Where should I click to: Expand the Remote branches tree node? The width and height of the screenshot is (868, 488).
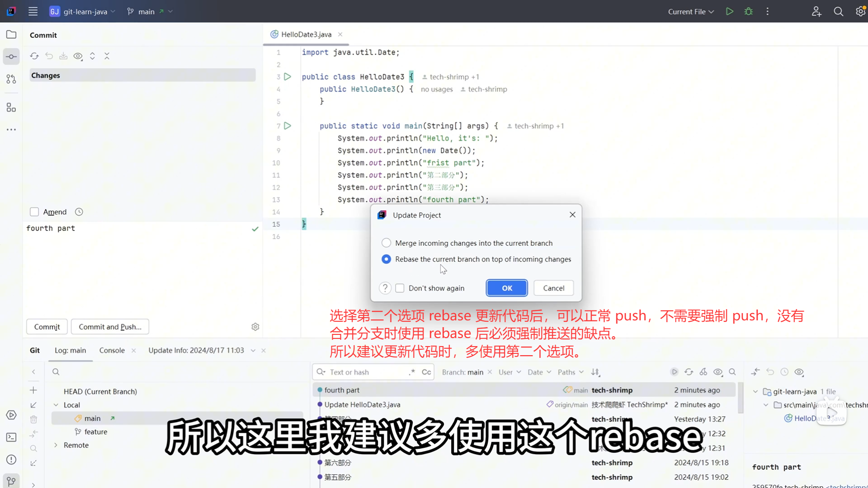click(56, 445)
